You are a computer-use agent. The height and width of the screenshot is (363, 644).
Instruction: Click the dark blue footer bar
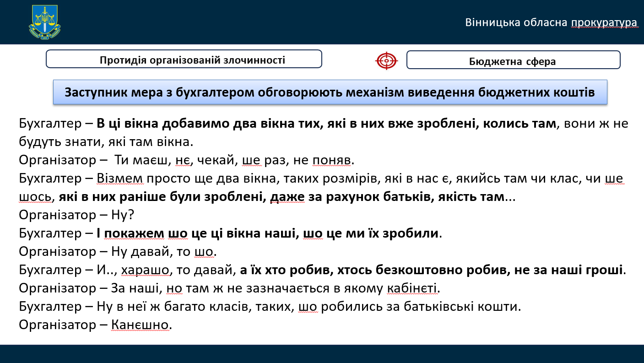click(x=322, y=353)
